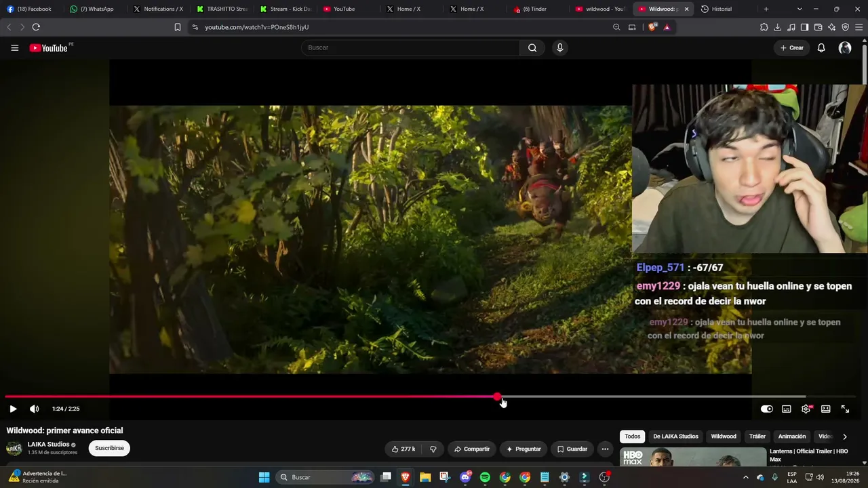Click the YouTube search magnifier button

pos(532,47)
